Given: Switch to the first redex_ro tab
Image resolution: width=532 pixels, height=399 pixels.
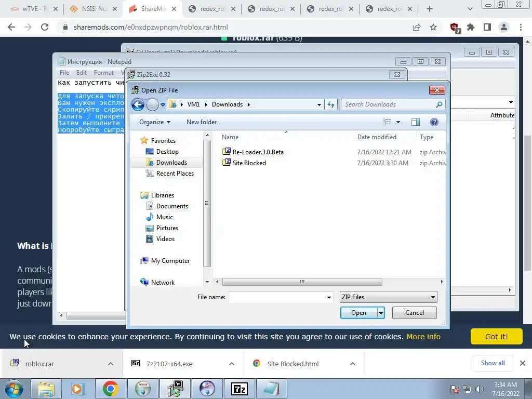Looking at the screenshot, I should pos(212,9).
